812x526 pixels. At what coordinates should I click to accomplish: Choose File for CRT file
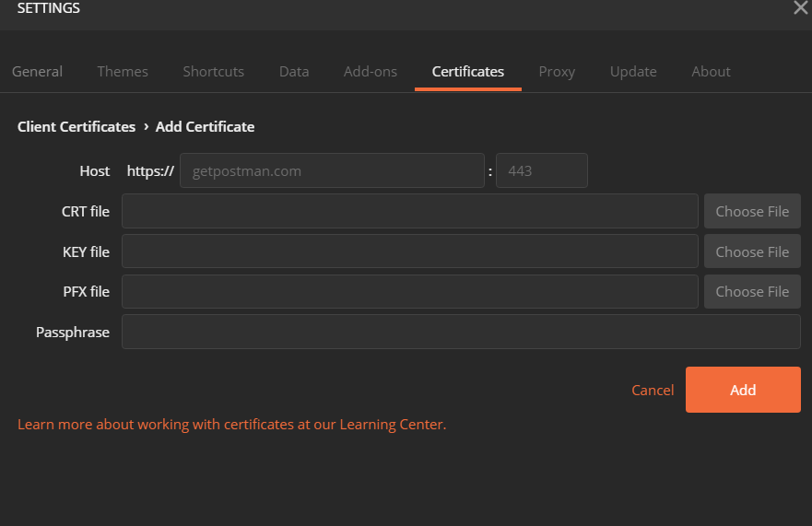[x=752, y=211]
